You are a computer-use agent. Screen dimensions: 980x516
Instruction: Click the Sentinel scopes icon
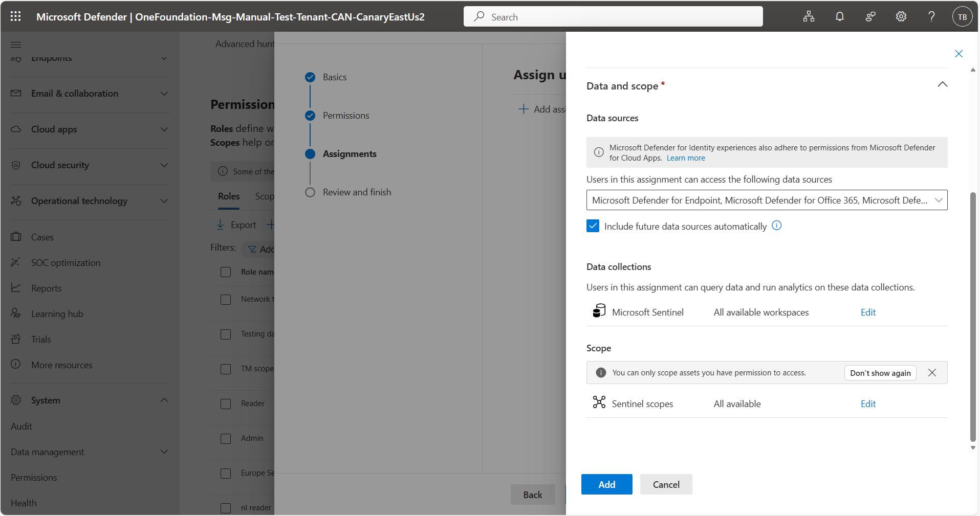tap(599, 402)
